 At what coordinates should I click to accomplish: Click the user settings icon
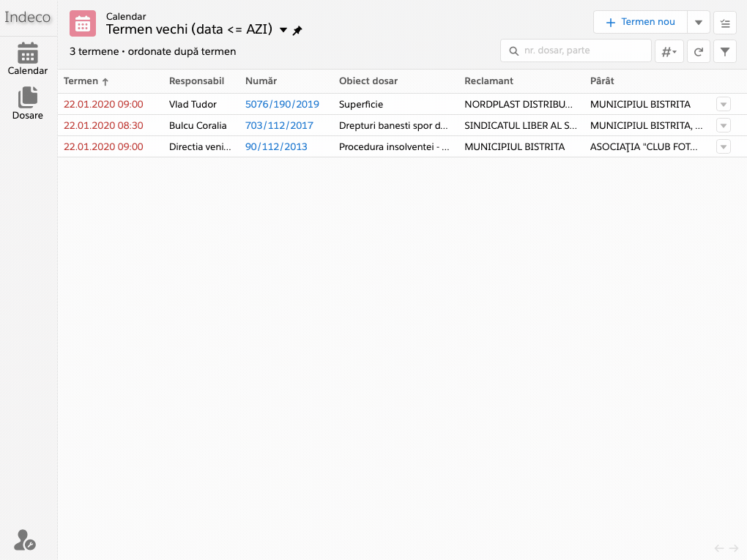[x=25, y=540]
